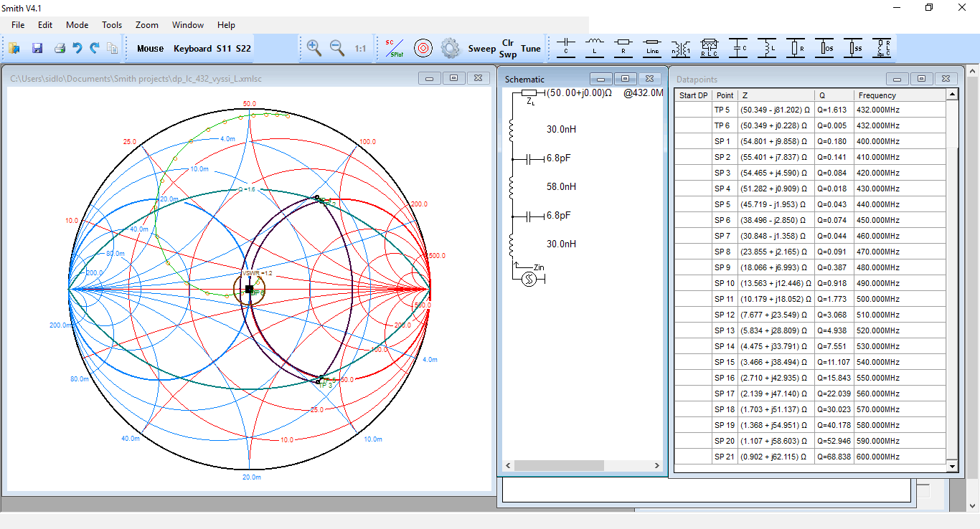
Task: Switch to Mouse input mode
Action: 150,49
